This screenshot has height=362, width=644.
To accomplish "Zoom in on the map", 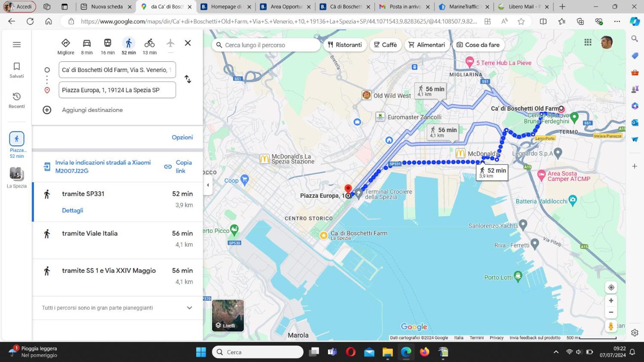I will click(611, 301).
